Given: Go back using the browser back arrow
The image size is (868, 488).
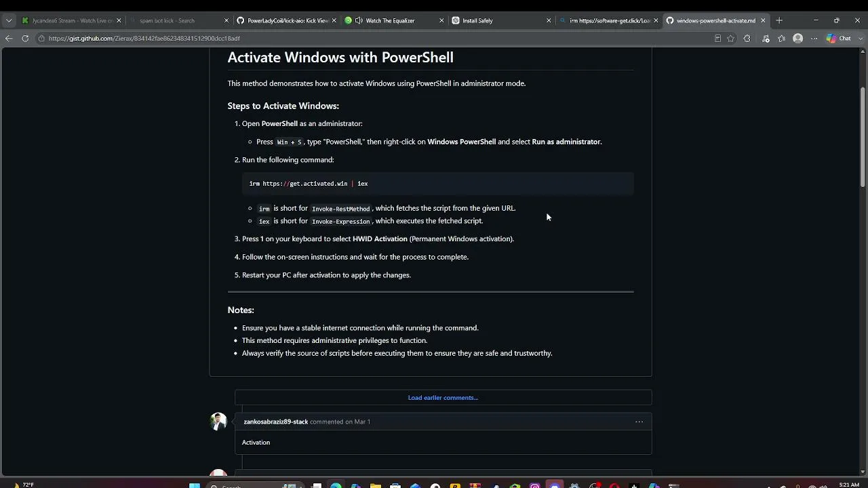Looking at the screenshot, I should tap(9, 39).
